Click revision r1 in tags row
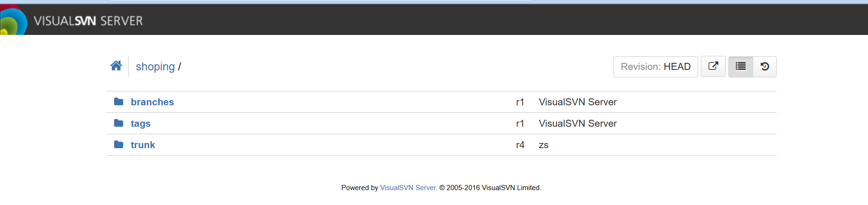The height and width of the screenshot is (205, 868). (520, 123)
